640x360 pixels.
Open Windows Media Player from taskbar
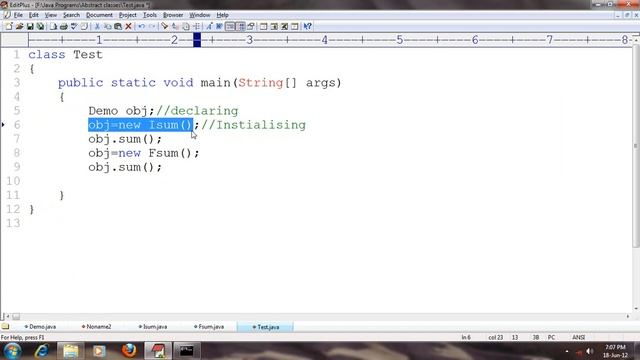(99, 351)
